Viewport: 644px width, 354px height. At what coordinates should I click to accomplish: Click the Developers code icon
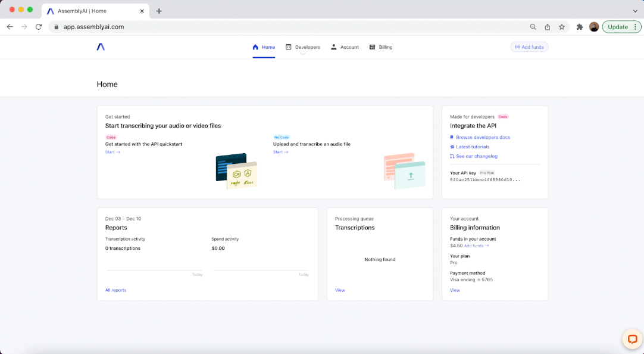[x=288, y=47]
